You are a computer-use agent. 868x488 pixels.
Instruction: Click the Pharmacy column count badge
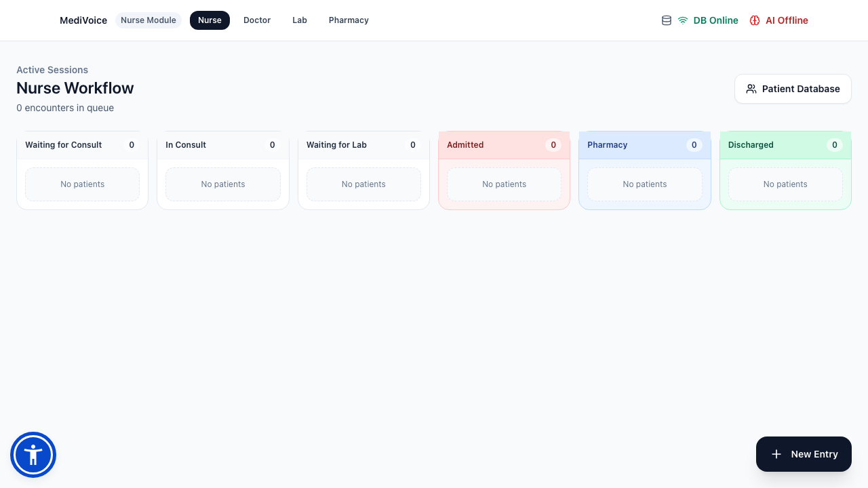point(694,145)
